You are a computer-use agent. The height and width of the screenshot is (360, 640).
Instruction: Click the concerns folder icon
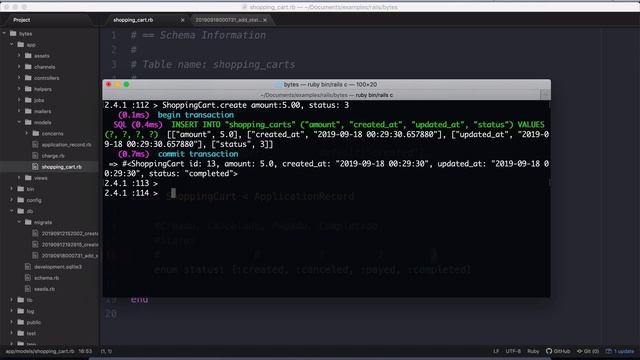[36, 133]
